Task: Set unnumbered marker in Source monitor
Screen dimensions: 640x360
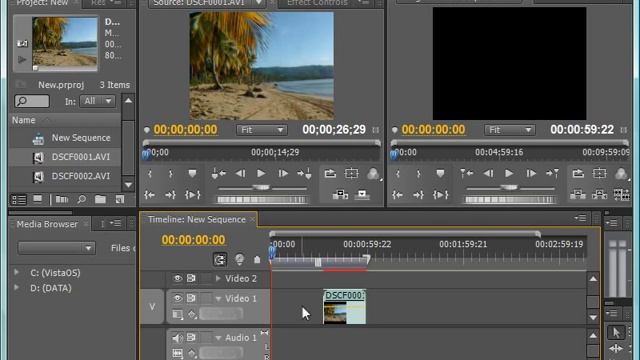Action: point(192,174)
